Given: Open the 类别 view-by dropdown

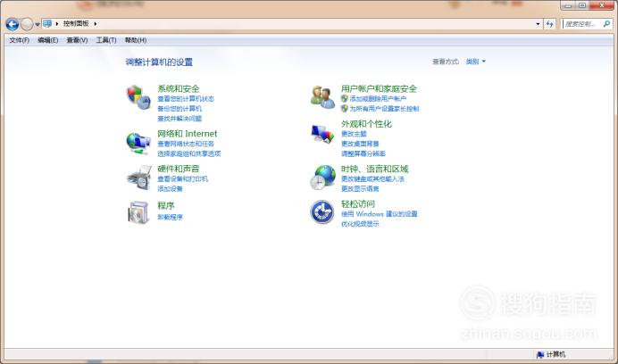Looking at the screenshot, I should [476, 62].
